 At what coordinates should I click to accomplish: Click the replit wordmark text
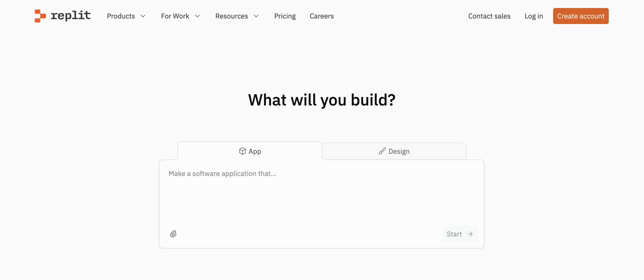point(71,16)
